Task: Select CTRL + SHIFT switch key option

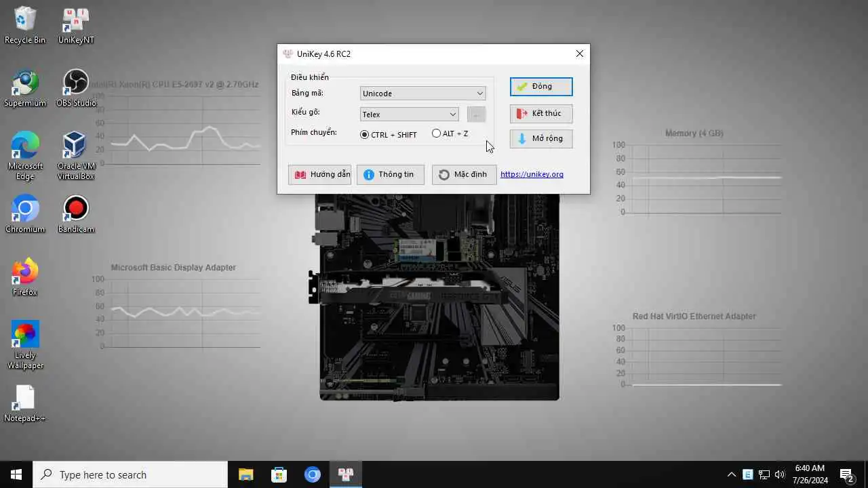Action: coord(389,134)
